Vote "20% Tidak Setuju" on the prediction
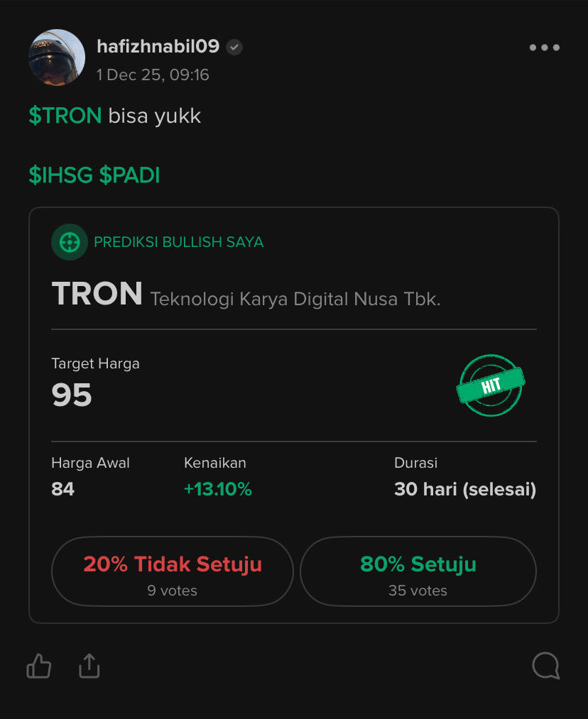Screen dimensions: 588x719 coord(173,572)
